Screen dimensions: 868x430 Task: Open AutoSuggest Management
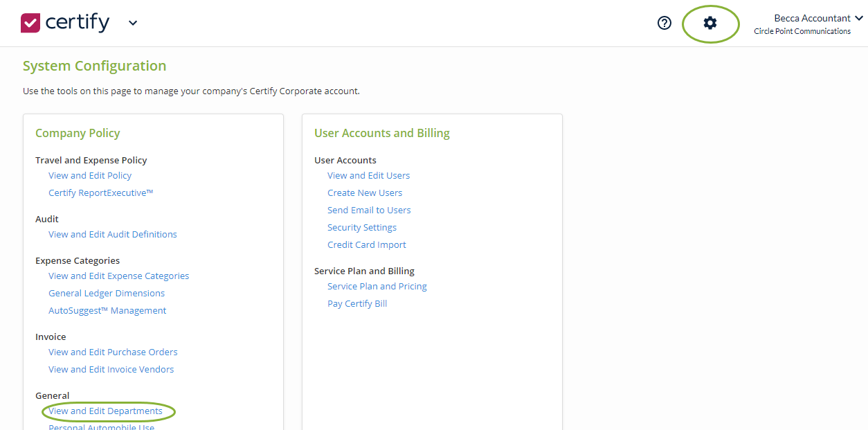click(x=107, y=310)
